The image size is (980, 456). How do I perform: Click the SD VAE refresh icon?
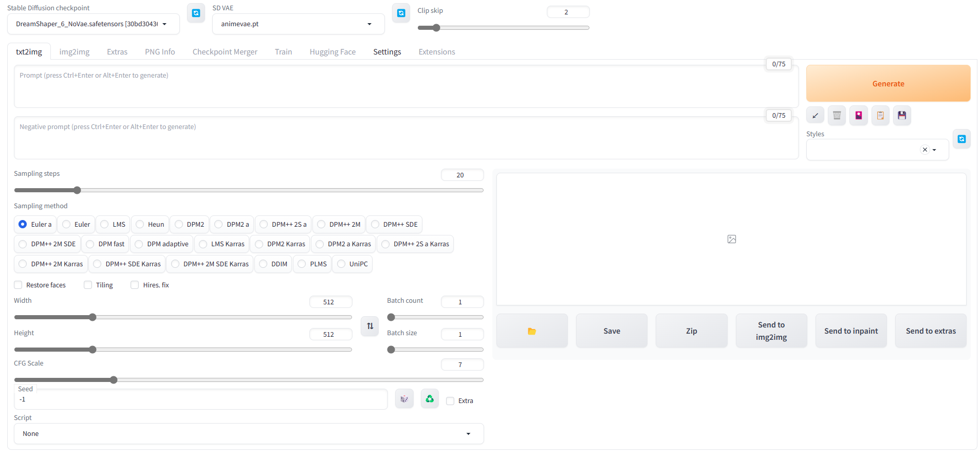point(401,13)
